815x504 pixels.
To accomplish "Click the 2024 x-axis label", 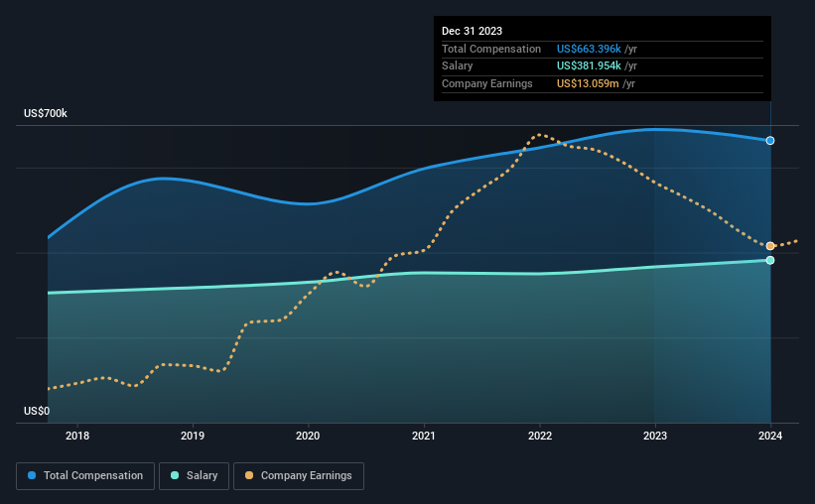I will [x=770, y=436].
